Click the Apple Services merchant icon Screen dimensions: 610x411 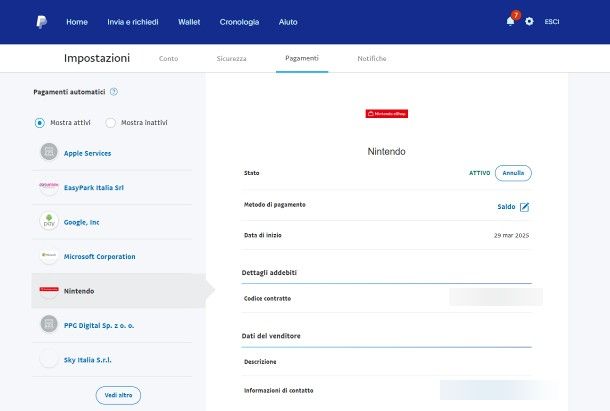[49, 152]
